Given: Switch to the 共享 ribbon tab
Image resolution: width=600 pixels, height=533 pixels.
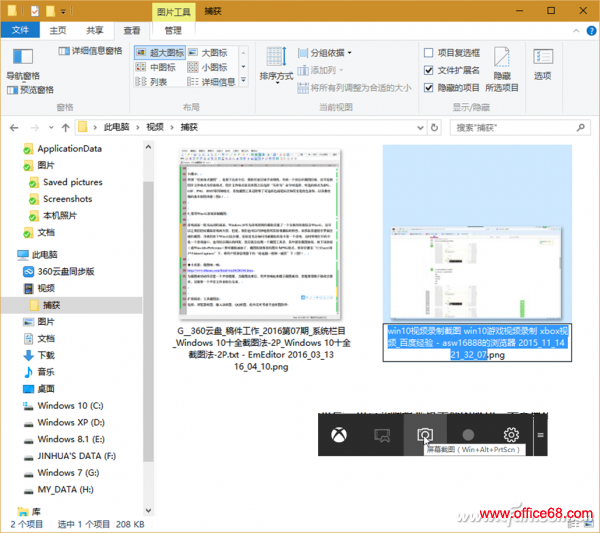Looking at the screenshot, I should click(x=94, y=31).
